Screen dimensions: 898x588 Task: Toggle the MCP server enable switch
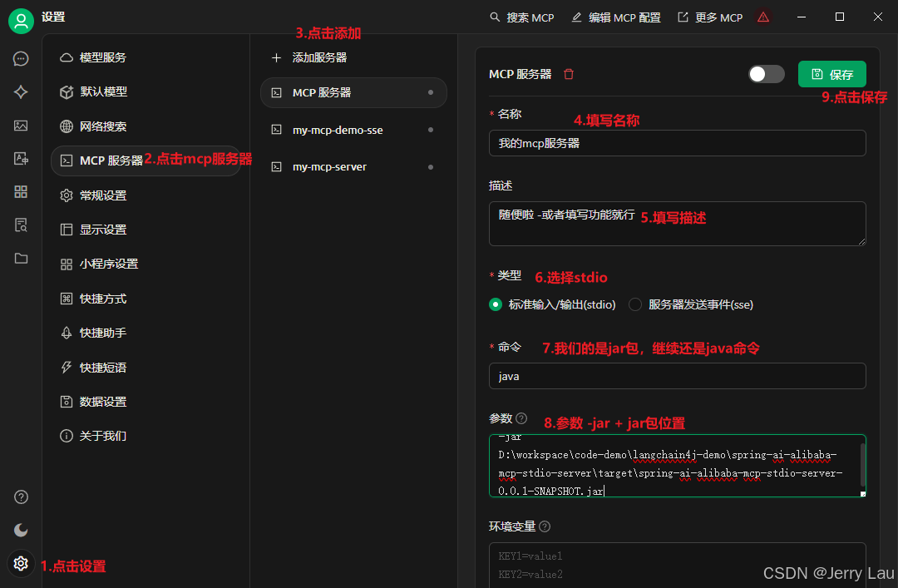[767, 74]
